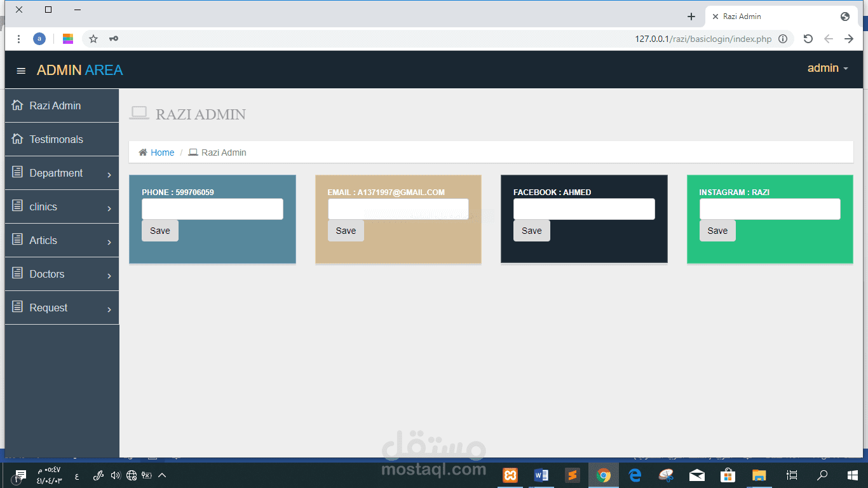The height and width of the screenshot is (488, 868).
Task: Open Microsoft Store from the taskbar
Action: (728, 475)
